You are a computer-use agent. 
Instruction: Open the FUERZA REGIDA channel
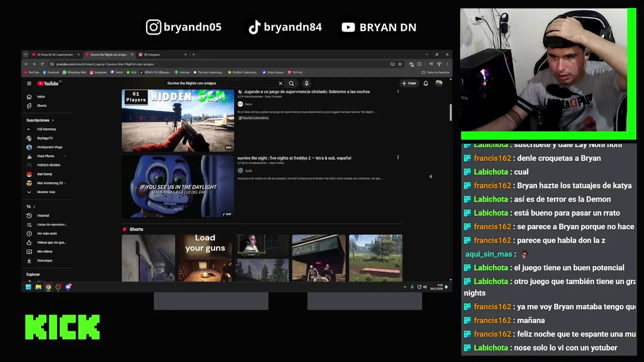tap(44, 165)
